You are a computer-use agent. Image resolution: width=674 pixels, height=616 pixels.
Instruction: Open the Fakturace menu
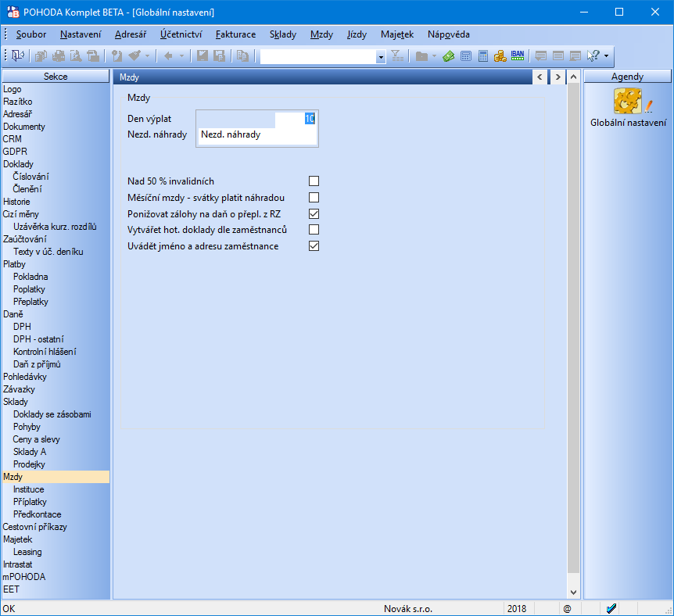pyautogui.click(x=235, y=34)
